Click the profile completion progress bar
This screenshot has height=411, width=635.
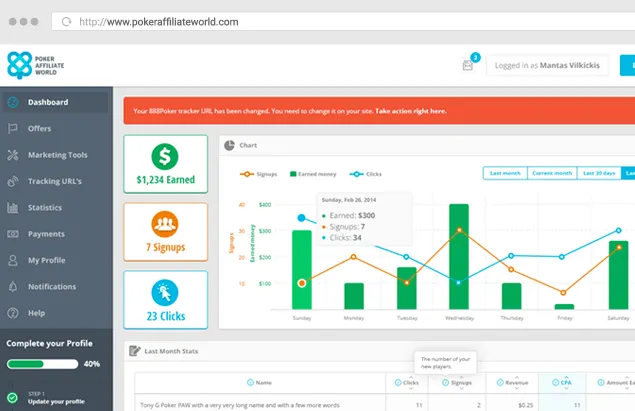[49, 364]
